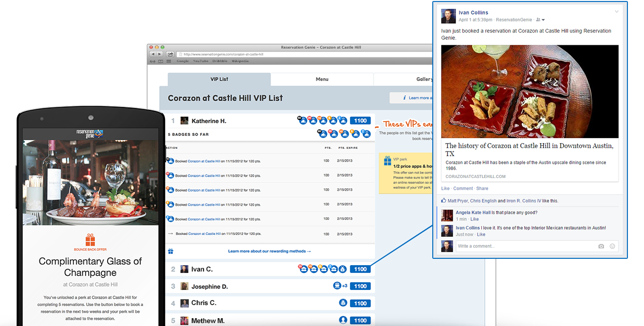Click Angela Kate Hall's comment avatar

pos(447,216)
